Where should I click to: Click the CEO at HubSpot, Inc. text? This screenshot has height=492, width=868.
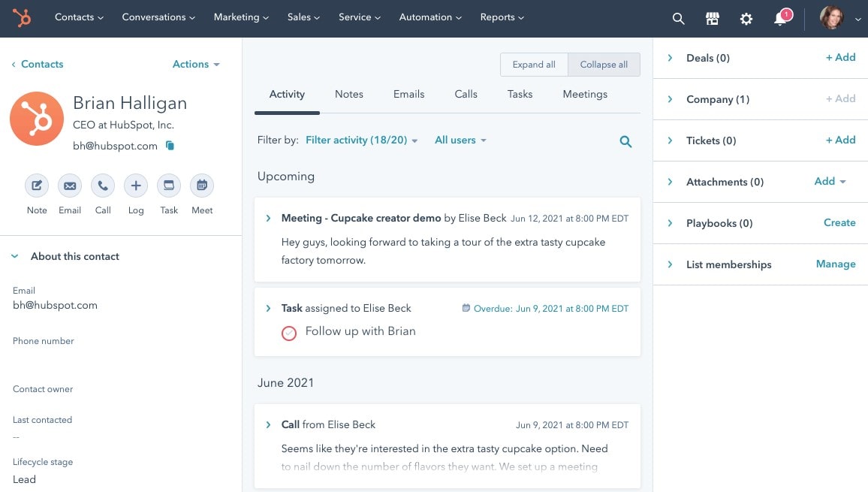(123, 125)
